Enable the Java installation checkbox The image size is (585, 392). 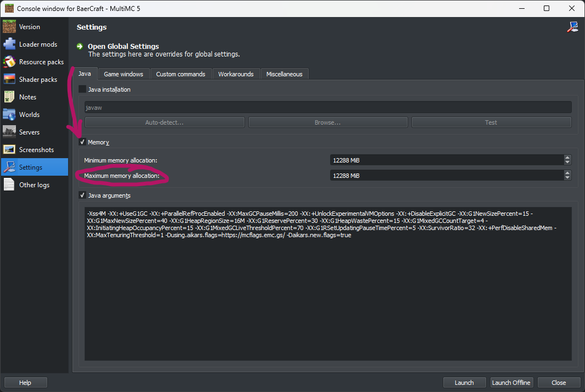pos(82,89)
